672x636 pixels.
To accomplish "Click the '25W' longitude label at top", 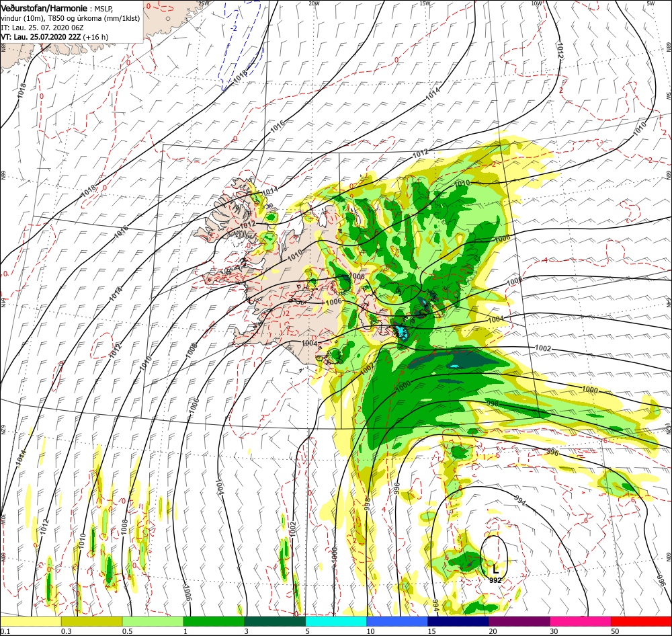I will (204, 3).
